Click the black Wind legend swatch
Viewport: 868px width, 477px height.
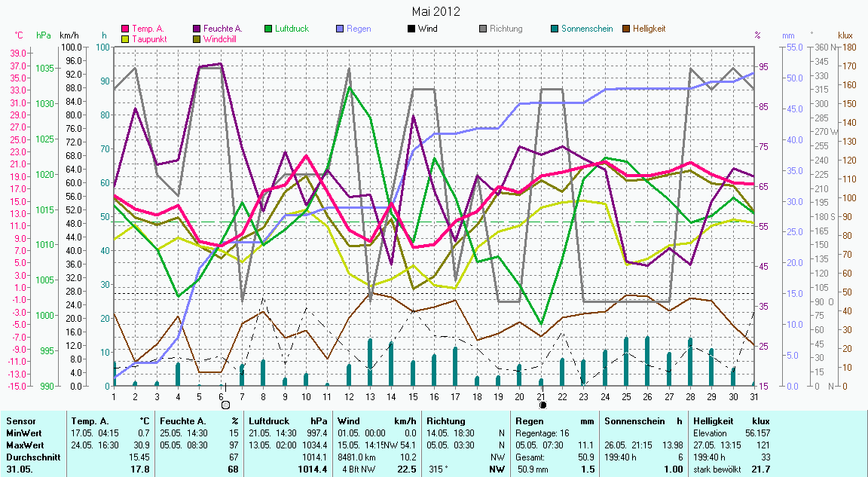[x=411, y=29]
